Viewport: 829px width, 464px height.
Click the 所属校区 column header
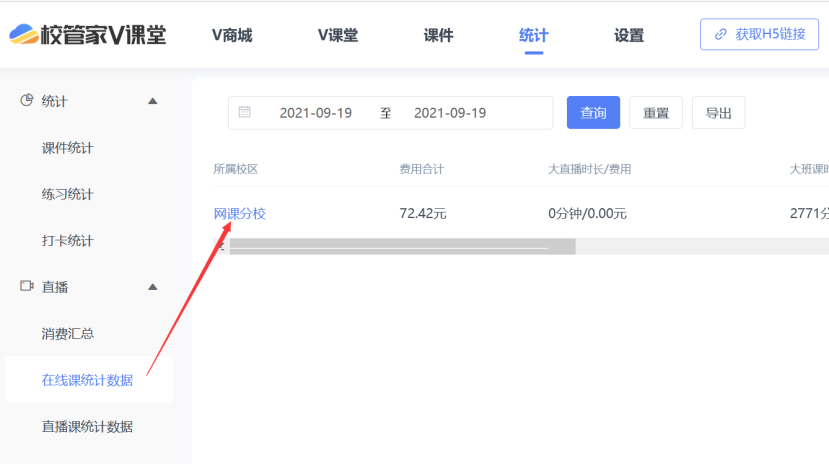coord(236,169)
